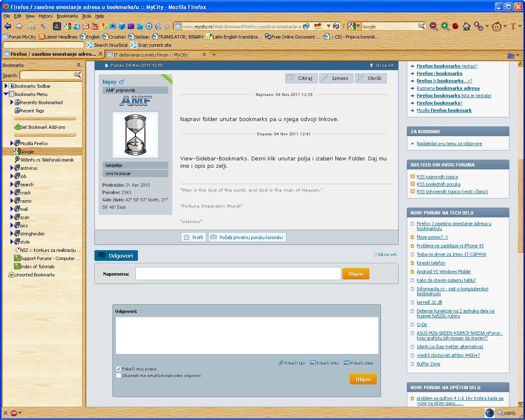Open RSS najnovijih topica link
This screenshot has height=420, width=525.
coord(437,177)
